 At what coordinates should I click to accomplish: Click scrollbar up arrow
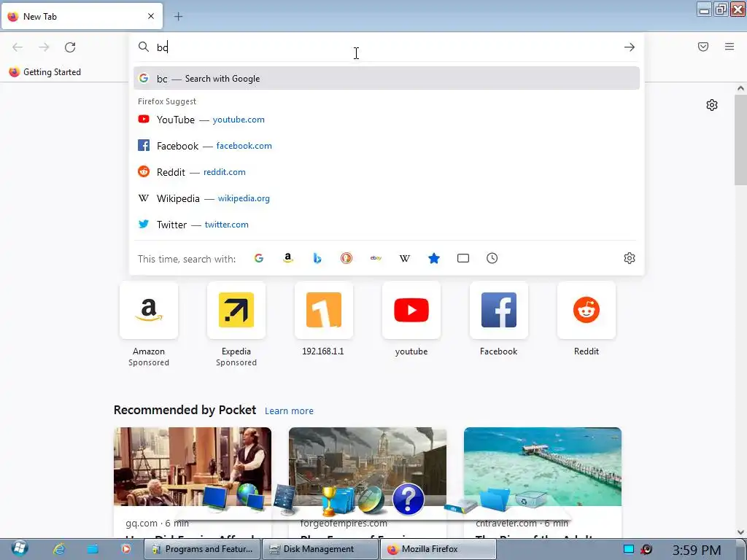[x=740, y=88]
